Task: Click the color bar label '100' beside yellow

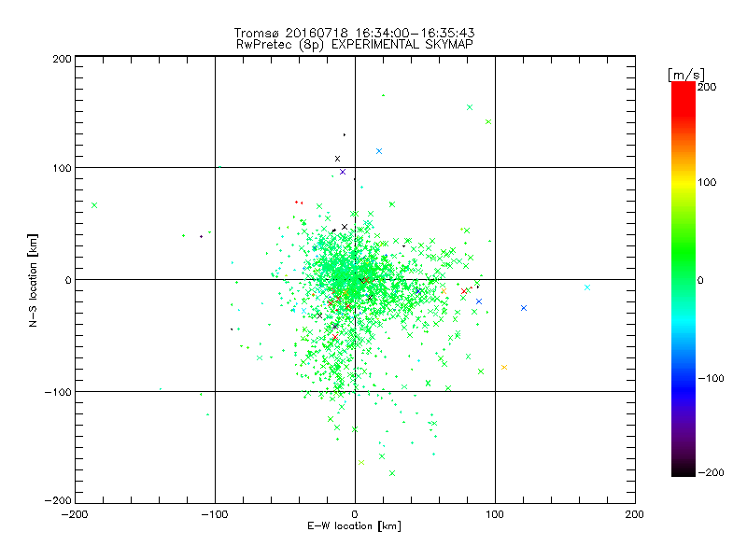Action: pyautogui.click(x=707, y=182)
